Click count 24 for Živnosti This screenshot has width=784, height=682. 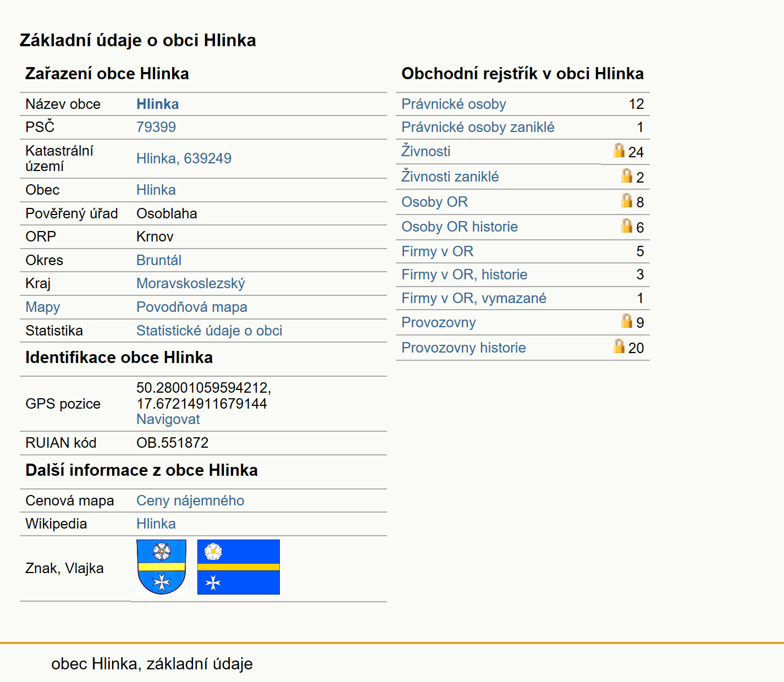pos(636,152)
